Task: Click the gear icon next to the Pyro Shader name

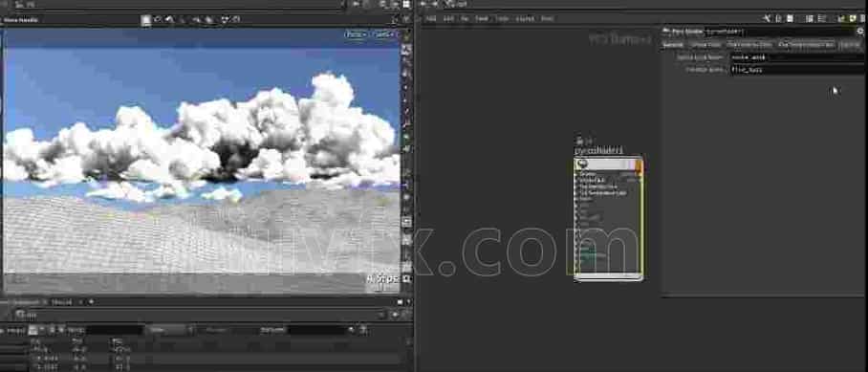Action: tap(860, 32)
